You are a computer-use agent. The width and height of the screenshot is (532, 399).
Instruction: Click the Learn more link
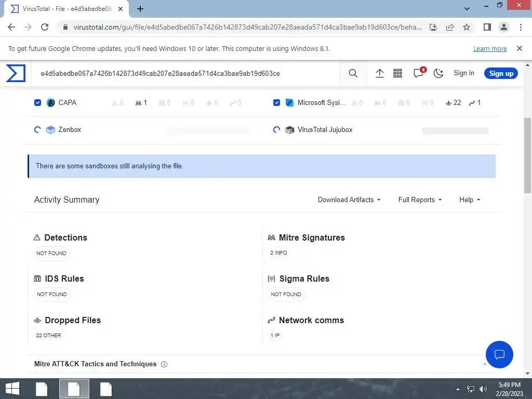490,48
